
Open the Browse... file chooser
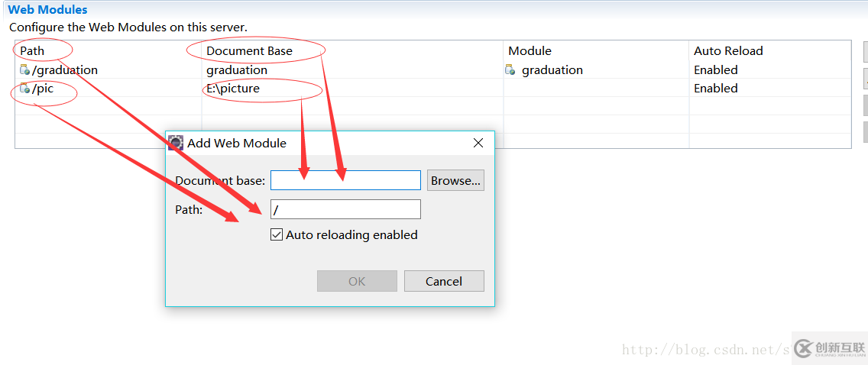(455, 181)
